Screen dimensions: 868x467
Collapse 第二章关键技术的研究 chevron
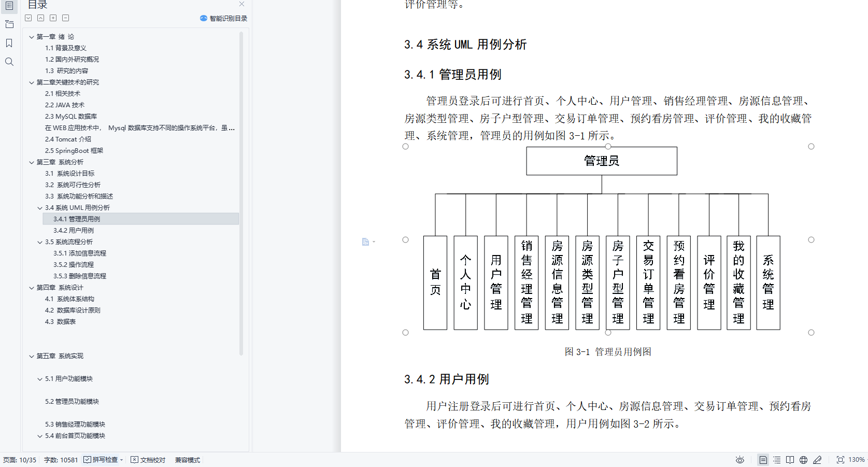click(x=32, y=82)
